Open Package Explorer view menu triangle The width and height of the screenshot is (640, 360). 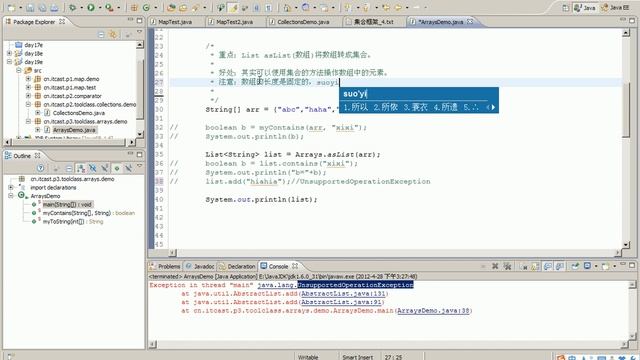[139, 32]
